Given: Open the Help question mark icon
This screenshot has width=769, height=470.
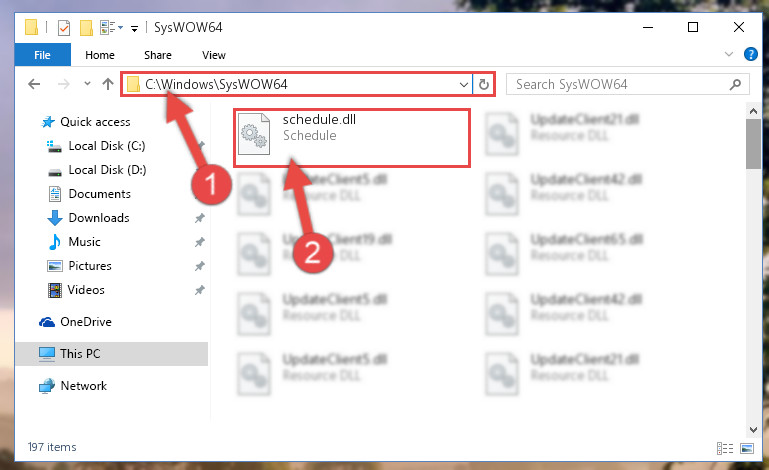Looking at the screenshot, I should coord(750,54).
